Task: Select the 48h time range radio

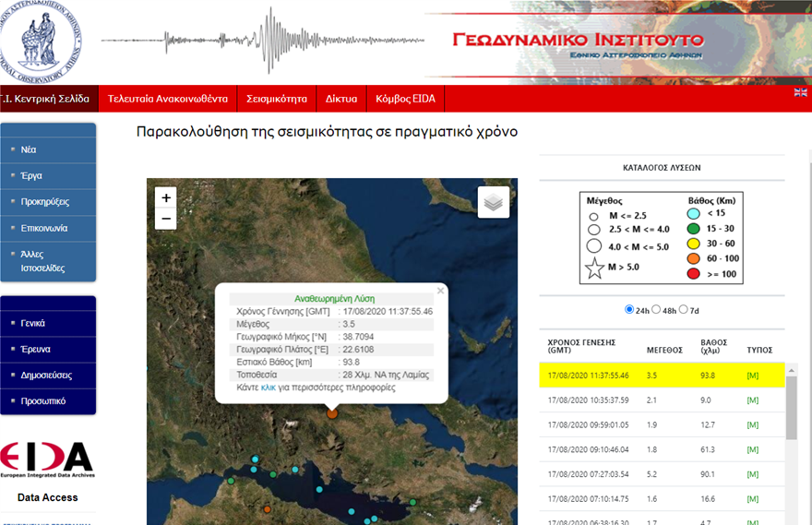Action: pyautogui.click(x=657, y=309)
